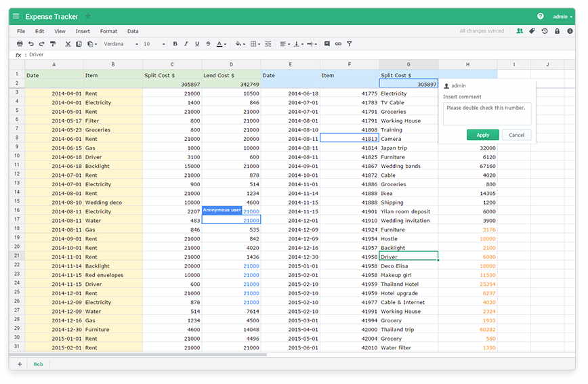Open the help question mark icon
588x384 pixels.
pyautogui.click(x=541, y=16)
